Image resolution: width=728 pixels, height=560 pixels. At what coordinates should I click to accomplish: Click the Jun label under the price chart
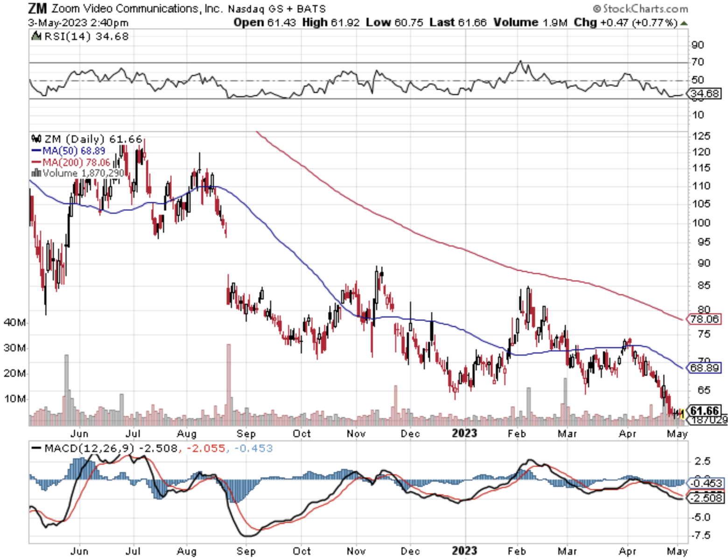(79, 433)
